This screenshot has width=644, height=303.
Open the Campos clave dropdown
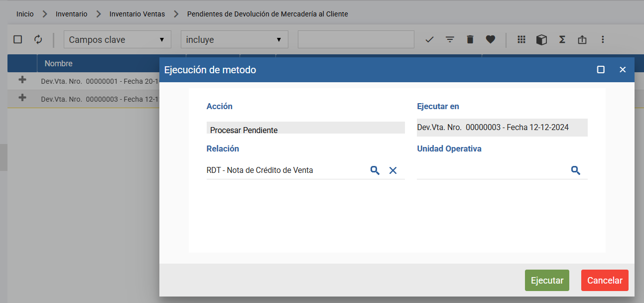coord(118,39)
